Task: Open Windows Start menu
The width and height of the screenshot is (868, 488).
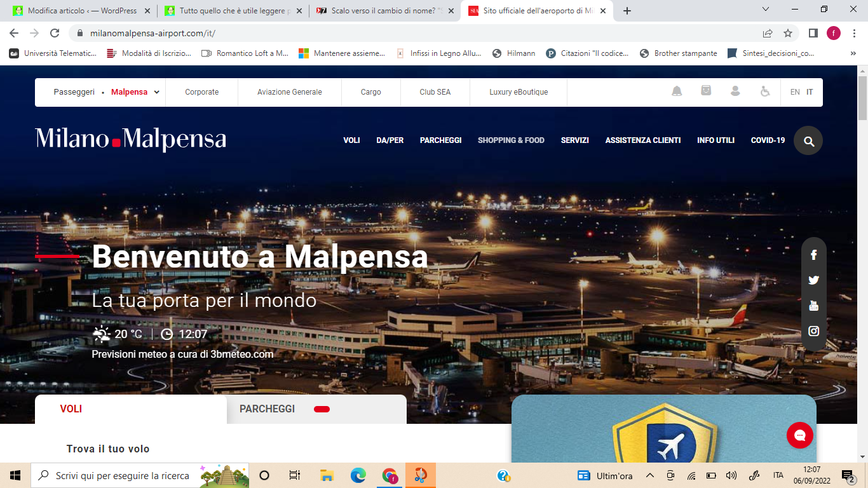Action: coord(15,475)
